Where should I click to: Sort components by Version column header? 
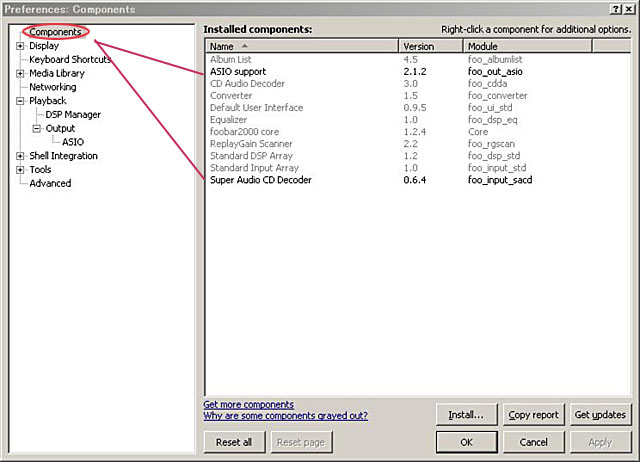[x=431, y=46]
